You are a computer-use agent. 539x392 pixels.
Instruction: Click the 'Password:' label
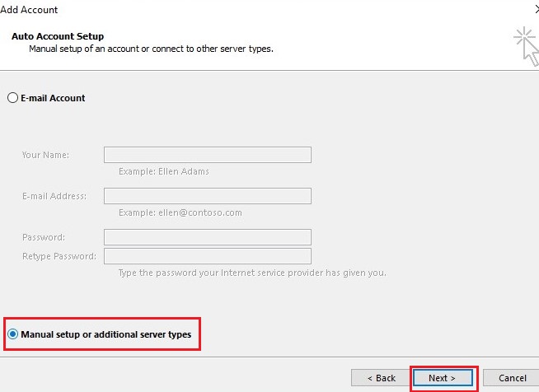pos(44,237)
